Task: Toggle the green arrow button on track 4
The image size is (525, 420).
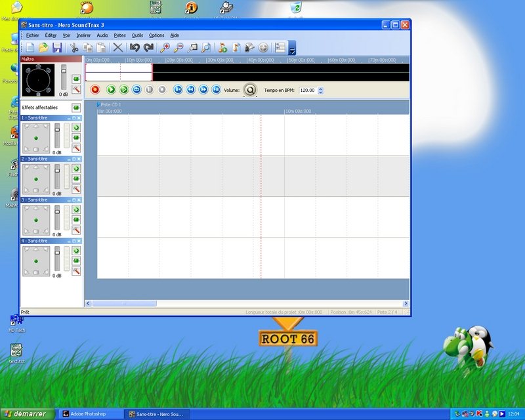Action: [76, 251]
